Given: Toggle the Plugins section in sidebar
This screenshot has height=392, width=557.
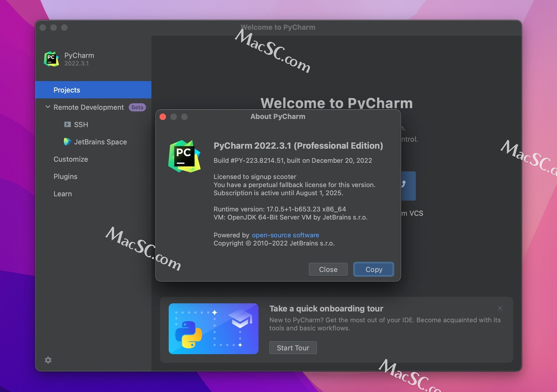Looking at the screenshot, I should pyautogui.click(x=66, y=176).
